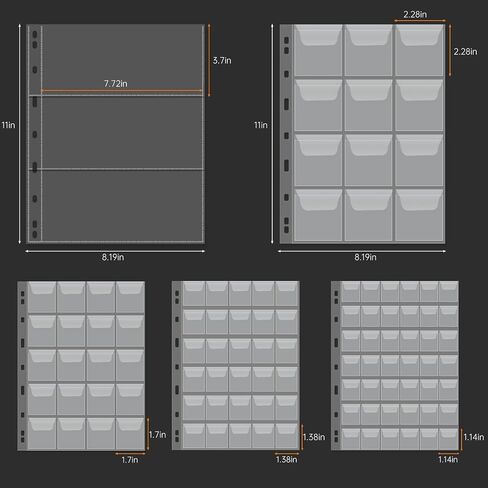This screenshot has height=488, width=488.
Task: Select the 11in label beside the 3-pocket page
Action: 8,125
